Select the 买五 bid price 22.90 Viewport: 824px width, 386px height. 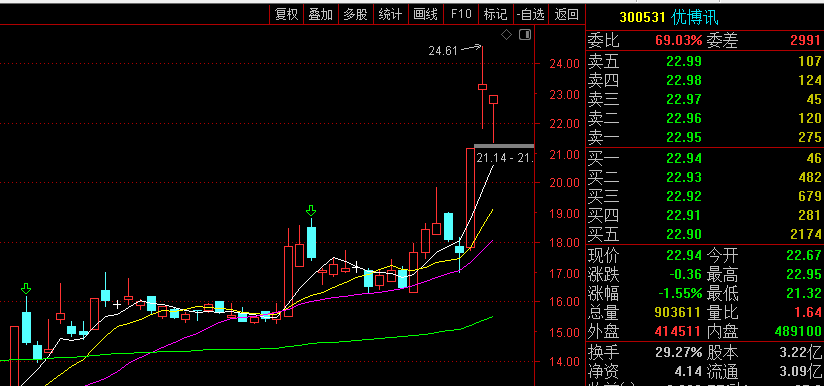pos(684,234)
